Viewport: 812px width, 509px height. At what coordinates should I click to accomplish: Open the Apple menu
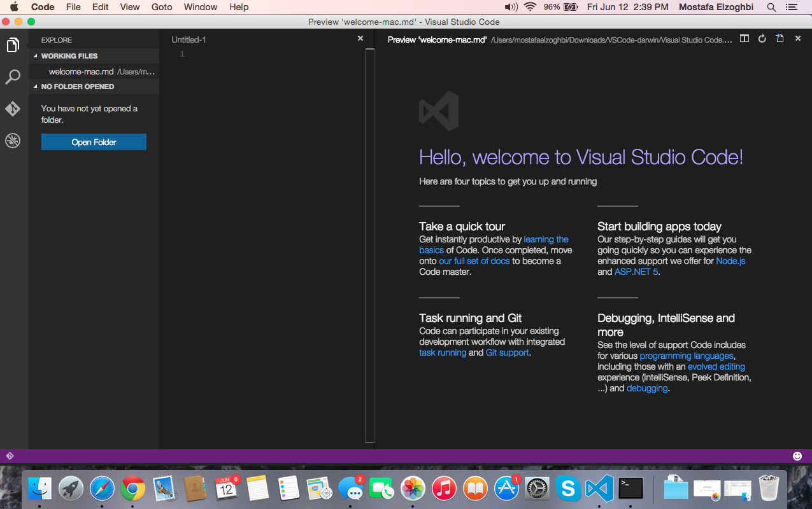click(x=13, y=7)
